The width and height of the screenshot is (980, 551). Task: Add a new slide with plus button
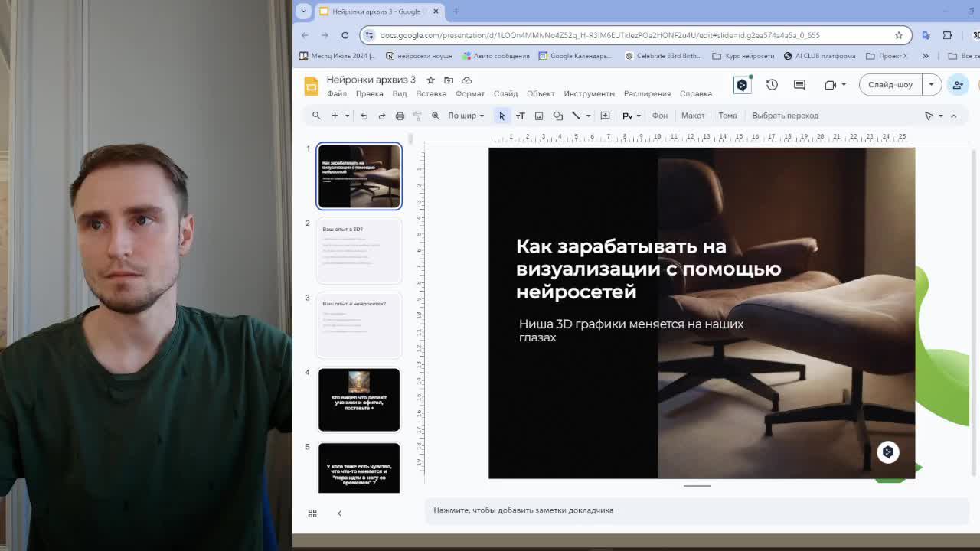click(335, 116)
